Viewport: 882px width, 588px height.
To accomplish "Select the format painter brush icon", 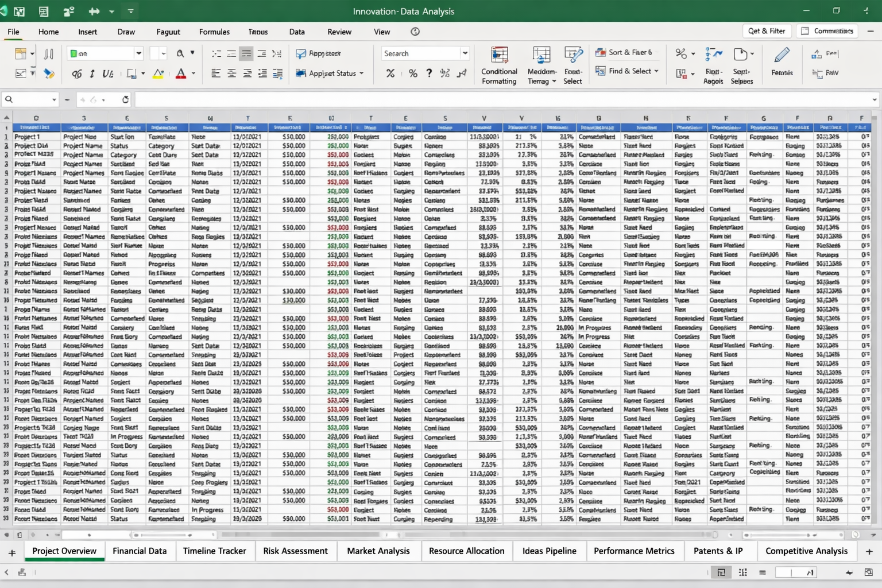I will tap(49, 73).
